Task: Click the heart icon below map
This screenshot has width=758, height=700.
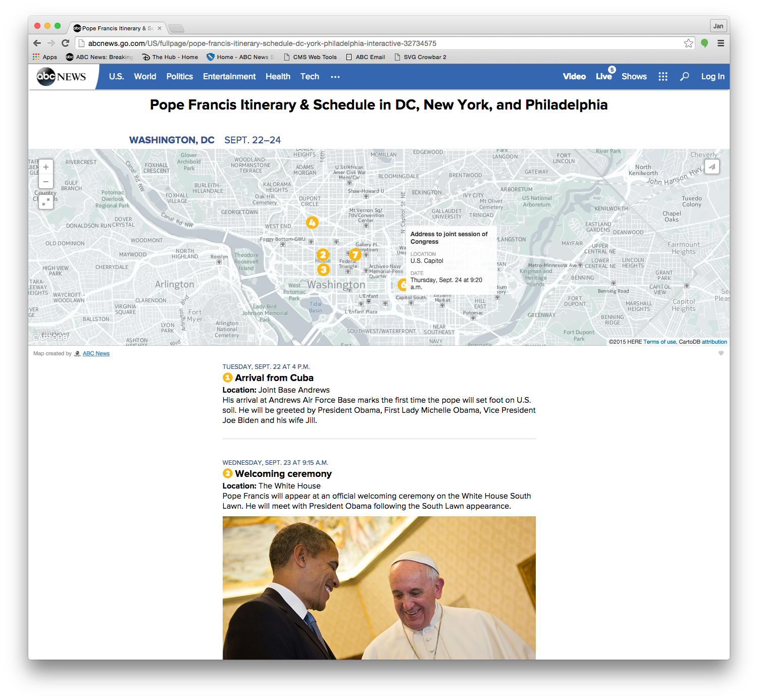Action: [x=721, y=353]
